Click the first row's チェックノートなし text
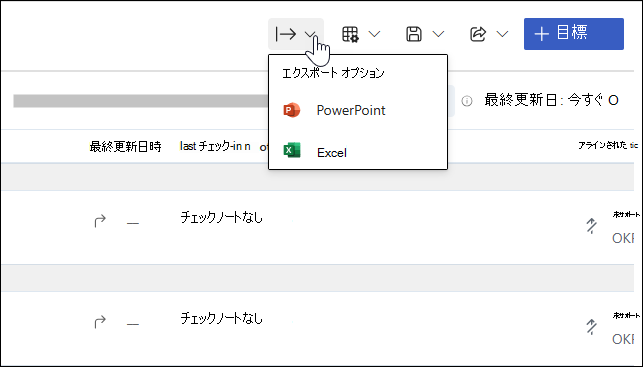The width and height of the screenshot is (643, 367). coord(221,217)
